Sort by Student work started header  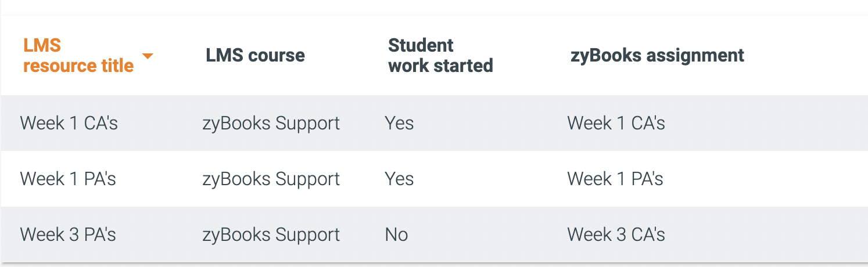[440, 56]
